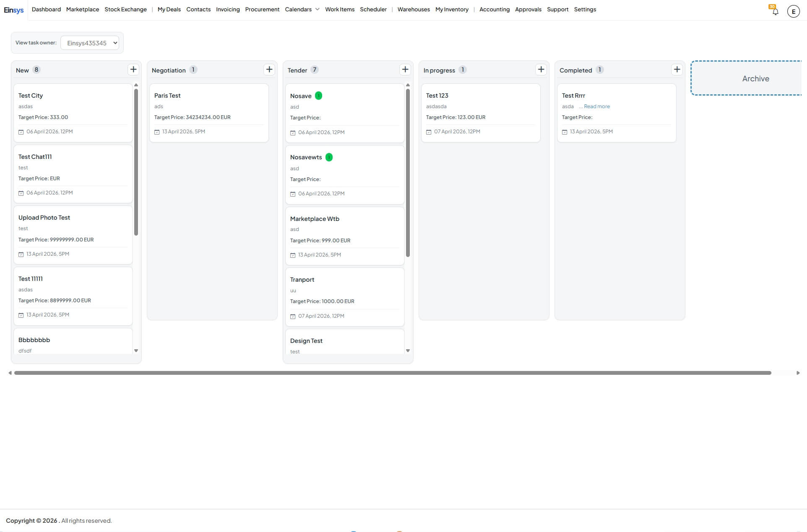The height and width of the screenshot is (532, 807).
Task: Add a card to Completed column
Action: click(677, 70)
